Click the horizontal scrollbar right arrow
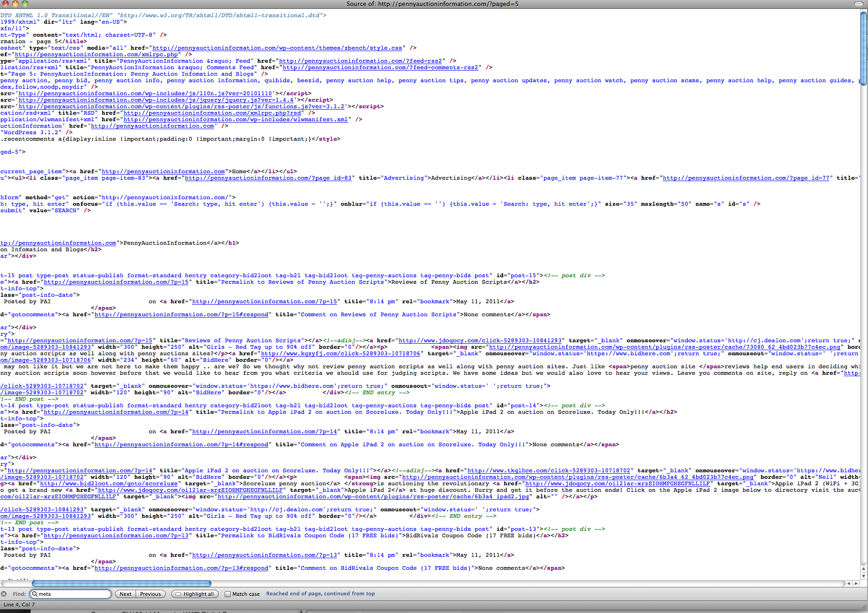Viewport: 868px width, 613px height. [x=856, y=584]
